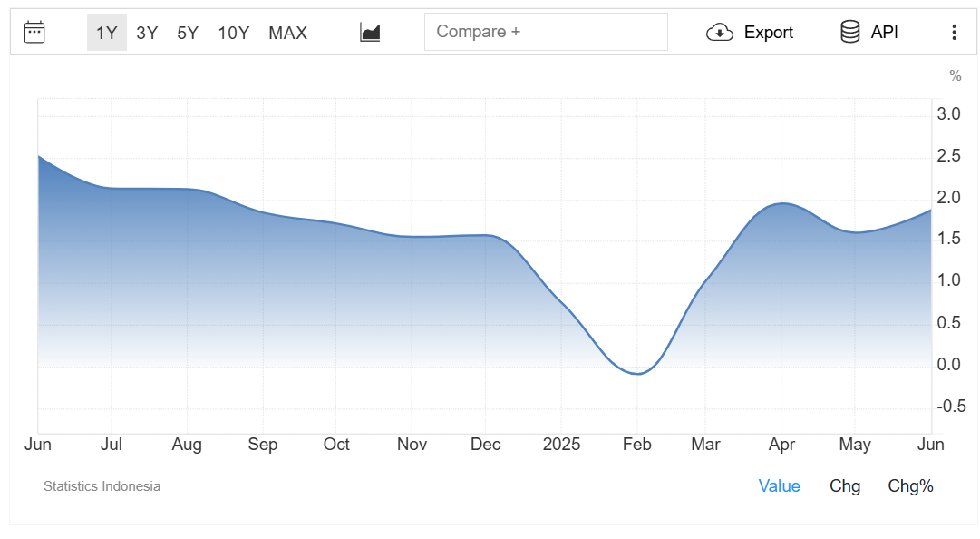
Task: Click the database API icon
Action: (850, 33)
